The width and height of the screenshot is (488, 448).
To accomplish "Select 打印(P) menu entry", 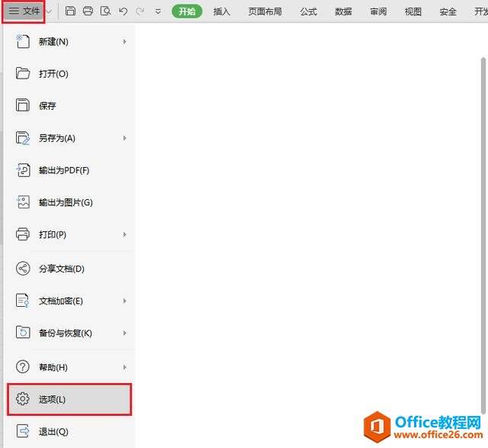I will pos(69,234).
